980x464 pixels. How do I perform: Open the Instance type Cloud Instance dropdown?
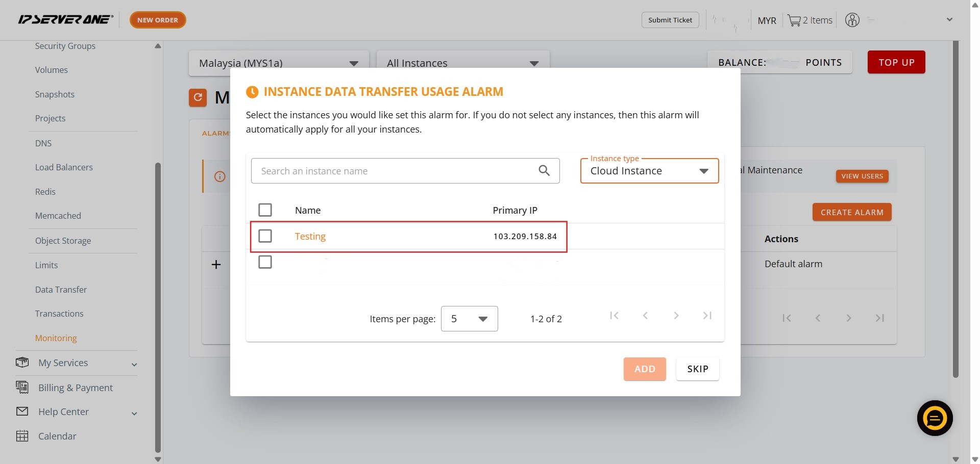coord(649,171)
